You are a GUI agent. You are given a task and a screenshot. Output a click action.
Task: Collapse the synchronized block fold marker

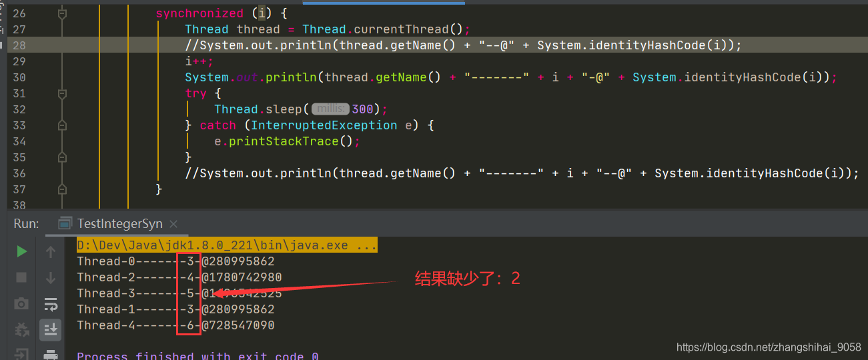point(62,13)
